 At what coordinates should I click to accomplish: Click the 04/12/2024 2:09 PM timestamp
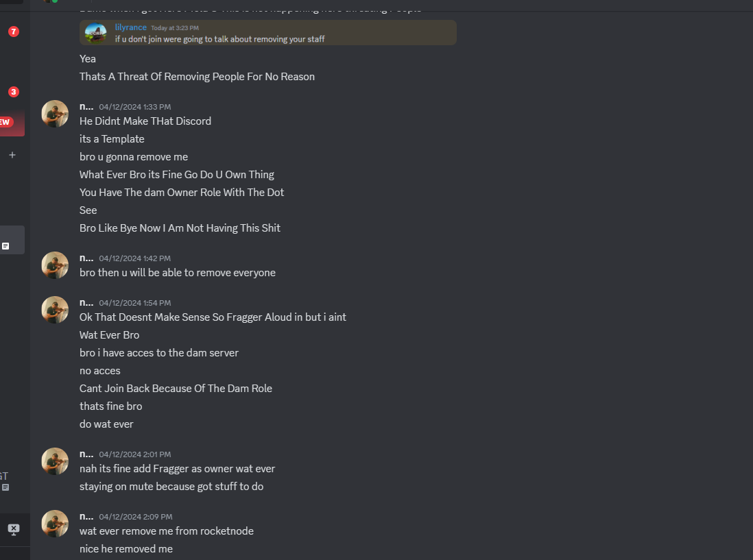click(135, 517)
